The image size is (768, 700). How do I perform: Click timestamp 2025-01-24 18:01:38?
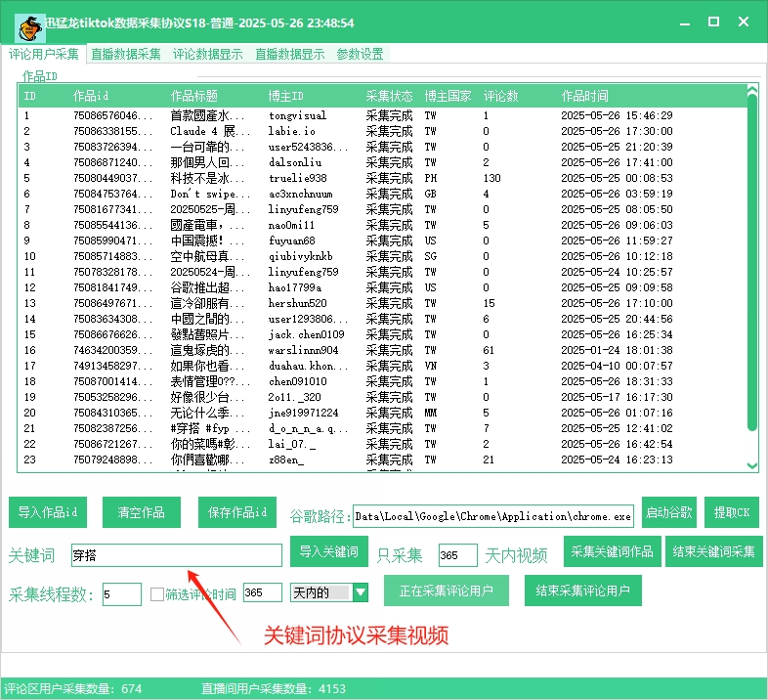coord(617,350)
